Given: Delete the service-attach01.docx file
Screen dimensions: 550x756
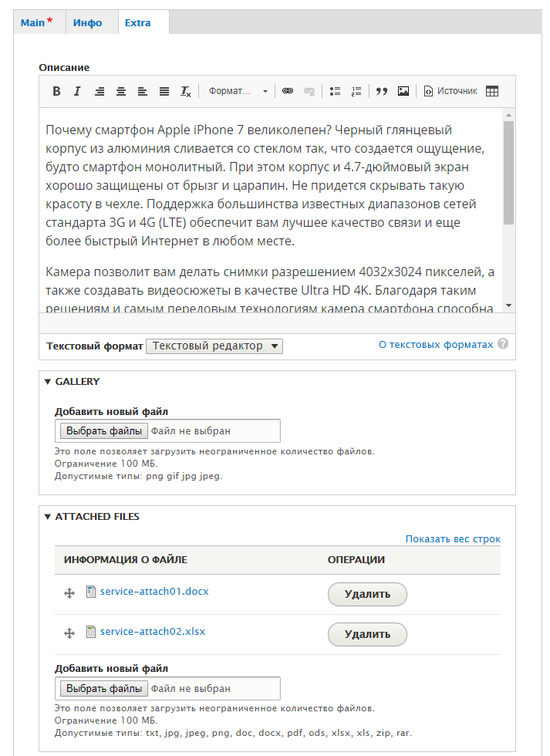Looking at the screenshot, I should coord(367,594).
